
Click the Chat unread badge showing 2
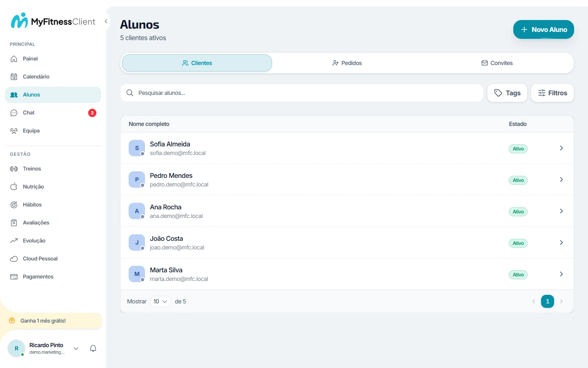tap(92, 113)
